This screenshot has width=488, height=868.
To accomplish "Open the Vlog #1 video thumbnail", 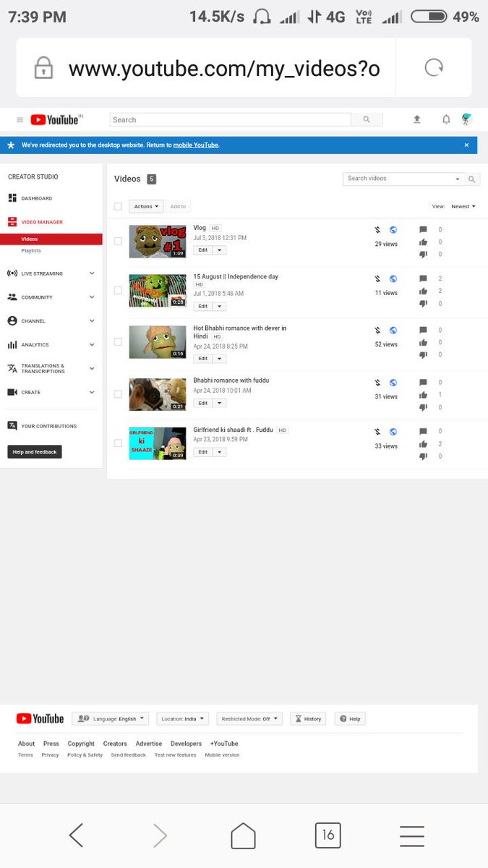I will point(158,242).
